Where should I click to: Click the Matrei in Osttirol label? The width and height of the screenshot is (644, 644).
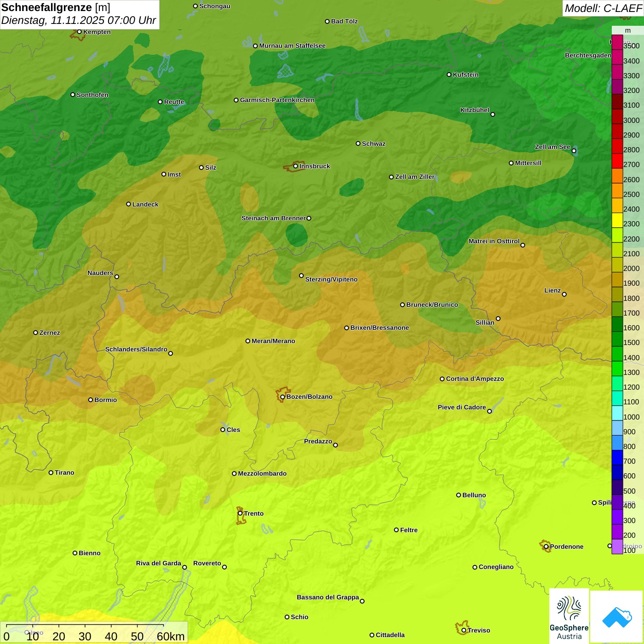click(x=494, y=241)
